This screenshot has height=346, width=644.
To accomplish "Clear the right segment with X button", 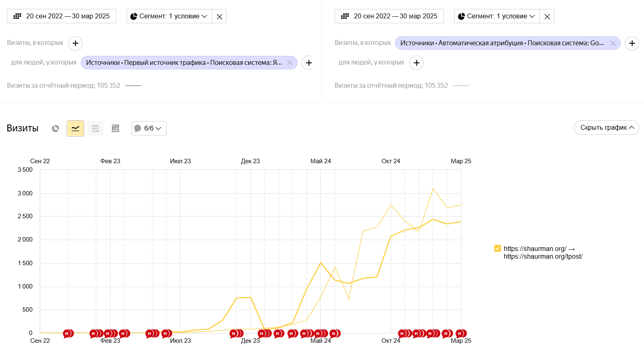I will coord(547,17).
